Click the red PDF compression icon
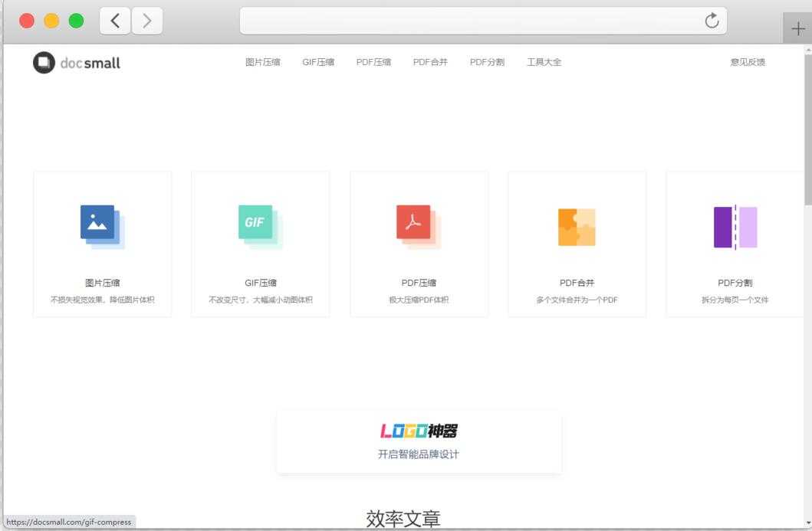Image resolution: width=812 pixels, height=531 pixels. click(x=418, y=226)
